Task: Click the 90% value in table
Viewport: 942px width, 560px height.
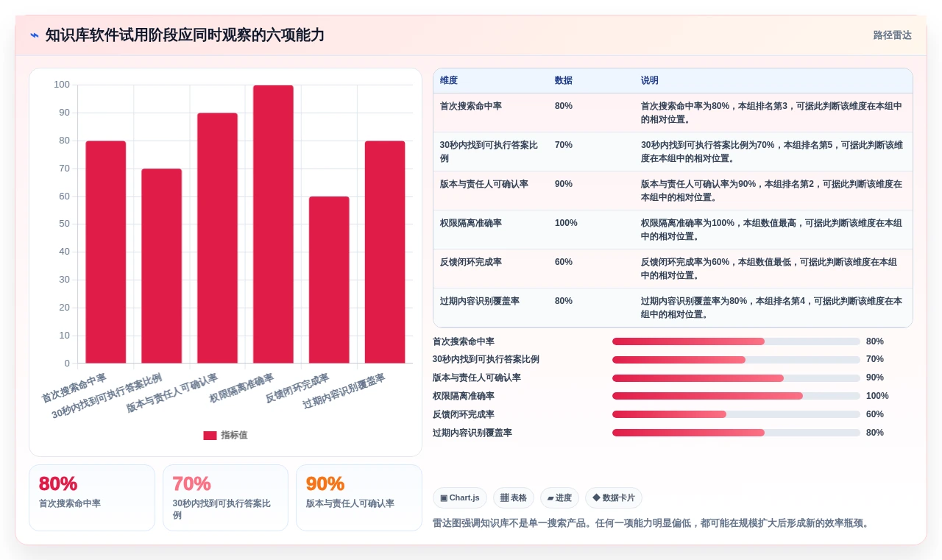Action: (564, 184)
